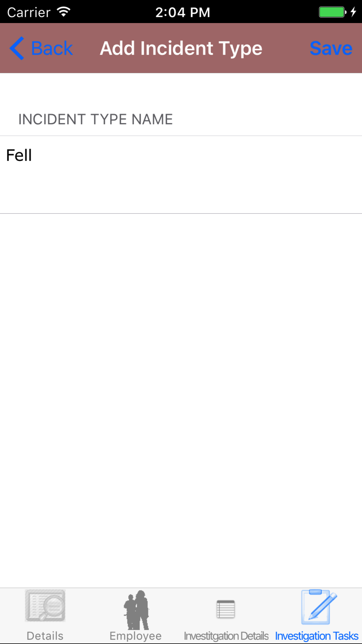This screenshot has height=644, width=362.
Task: Select the Investitgation Details tab label
Action: [226, 636]
